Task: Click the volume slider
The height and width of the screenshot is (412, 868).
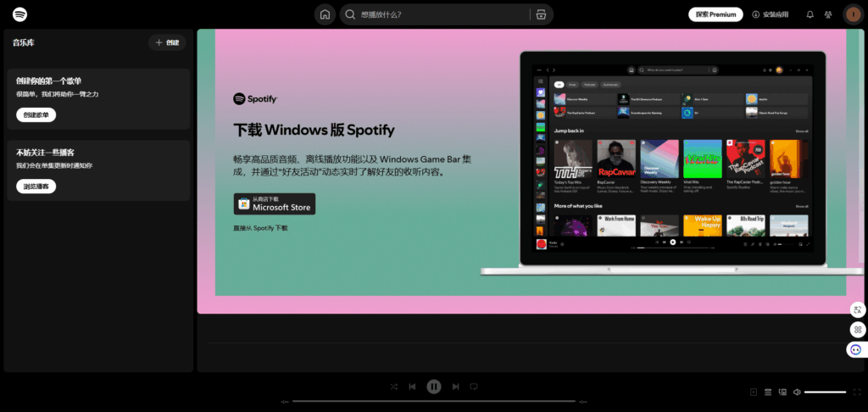Action: pos(826,392)
